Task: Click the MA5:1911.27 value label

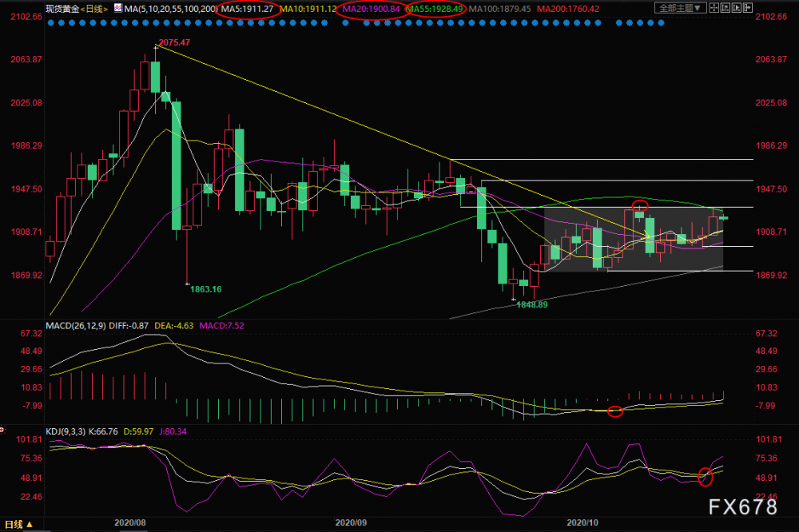Action: pos(247,9)
